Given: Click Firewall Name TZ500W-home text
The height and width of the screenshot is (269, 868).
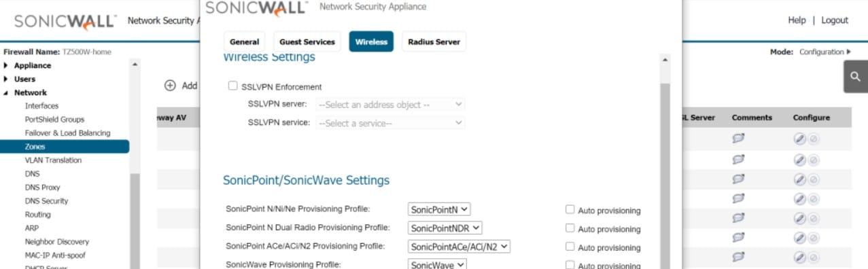Looking at the screenshot, I should 57,52.
